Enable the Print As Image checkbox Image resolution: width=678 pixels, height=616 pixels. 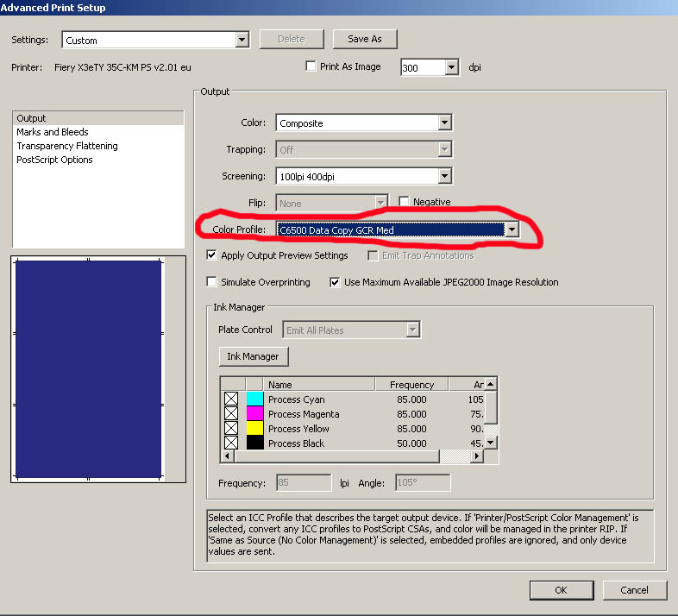tap(311, 66)
